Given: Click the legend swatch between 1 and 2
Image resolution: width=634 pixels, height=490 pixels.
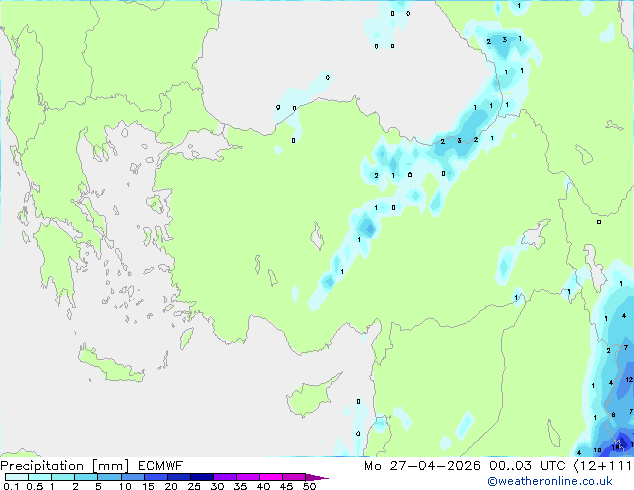Looking at the screenshot, I should (x=63, y=477).
